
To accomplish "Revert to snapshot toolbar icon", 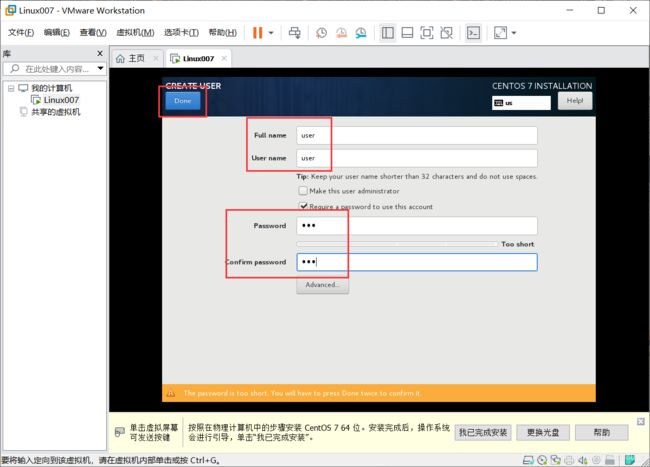I will (341, 33).
